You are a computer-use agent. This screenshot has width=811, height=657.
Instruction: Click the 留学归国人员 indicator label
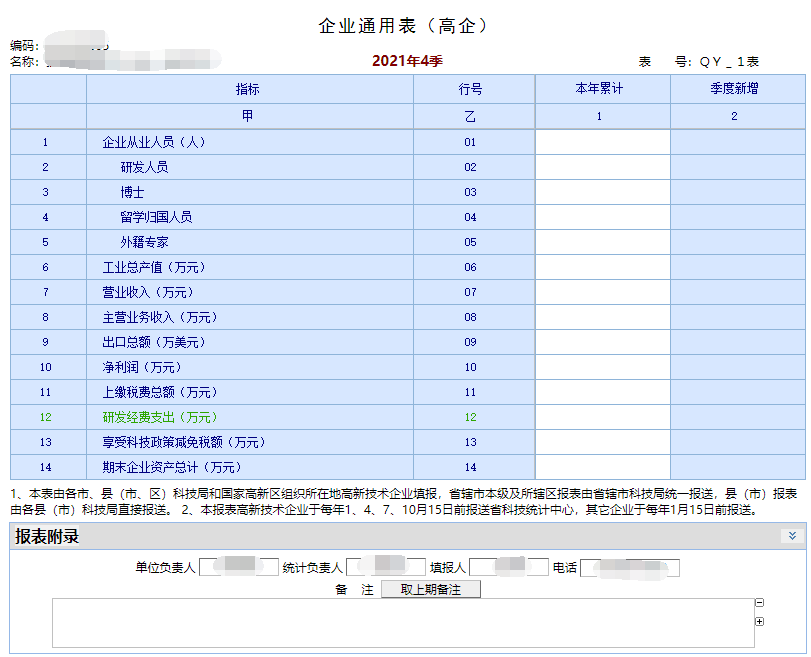(x=156, y=217)
